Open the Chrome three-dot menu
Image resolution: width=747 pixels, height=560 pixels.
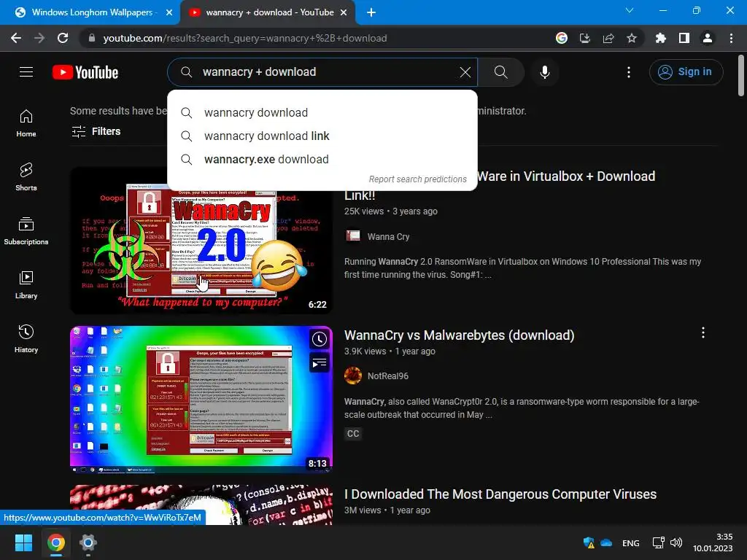[x=731, y=38]
